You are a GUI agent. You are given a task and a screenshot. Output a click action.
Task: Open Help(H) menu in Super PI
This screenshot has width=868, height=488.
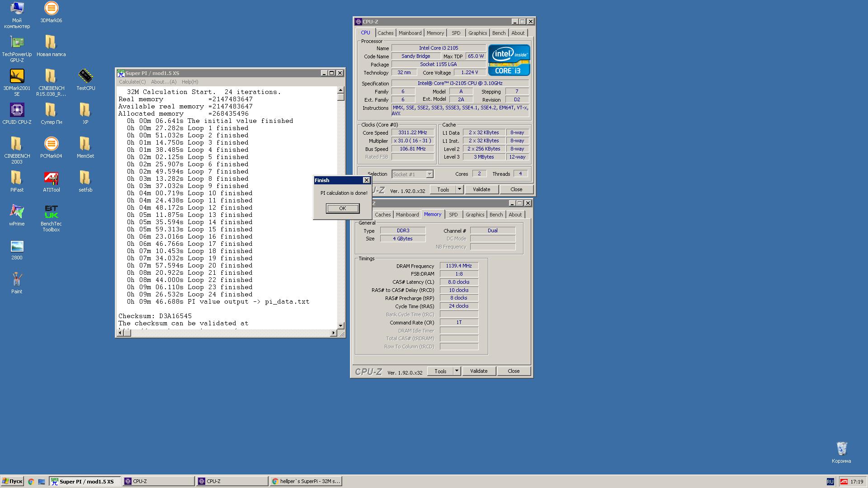pyautogui.click(x=190, y=82)
